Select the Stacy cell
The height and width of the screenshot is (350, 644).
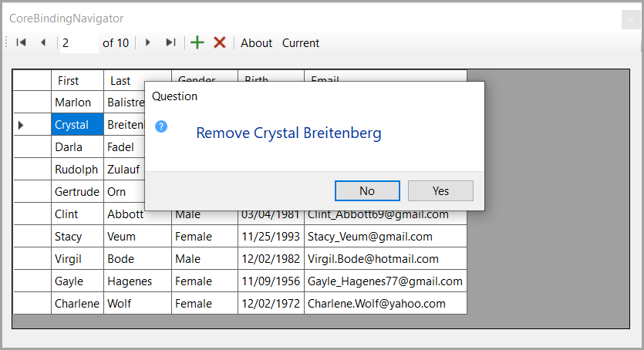tap(77, 237)
